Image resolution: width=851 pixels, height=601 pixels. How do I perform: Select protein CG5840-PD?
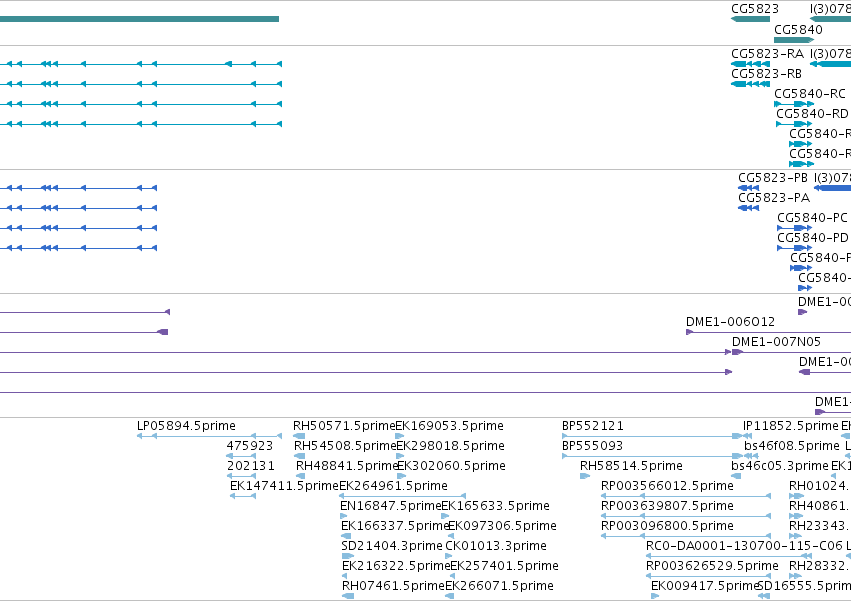tap(812, 238)
